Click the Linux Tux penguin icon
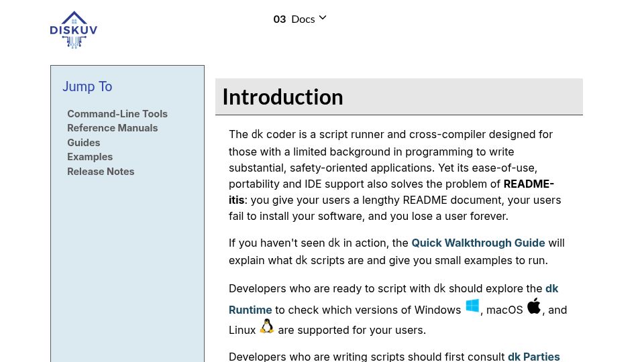 tap(266, 326)
